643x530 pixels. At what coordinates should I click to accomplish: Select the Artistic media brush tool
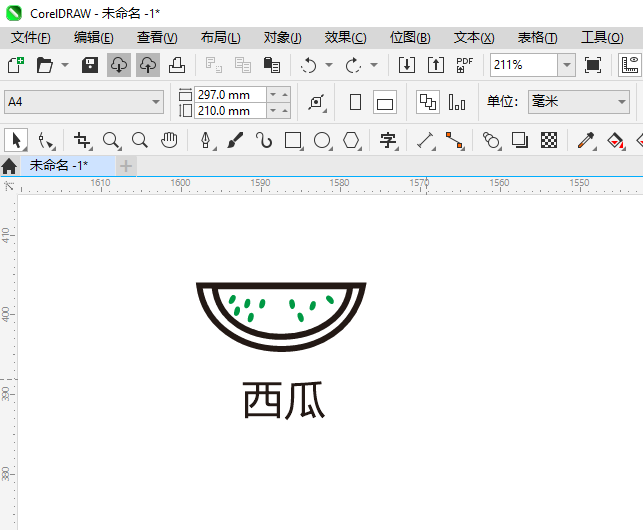(x=235, y=141)
